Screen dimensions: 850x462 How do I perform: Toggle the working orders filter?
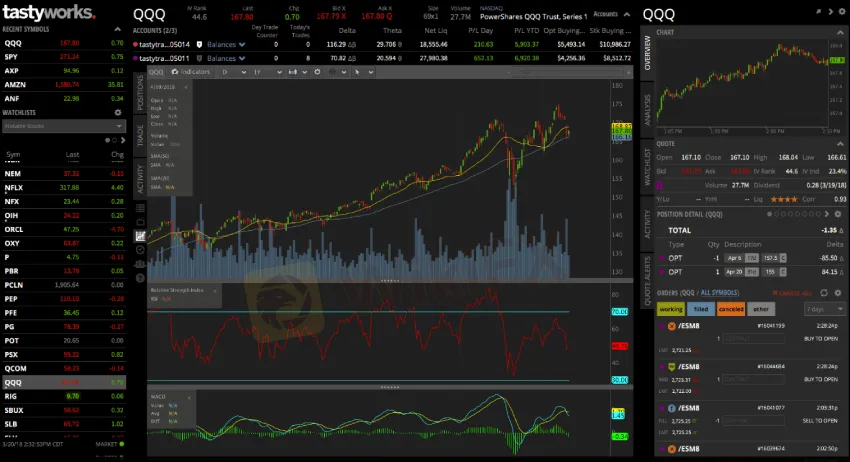pyautogui.click(x=671, y=309)
